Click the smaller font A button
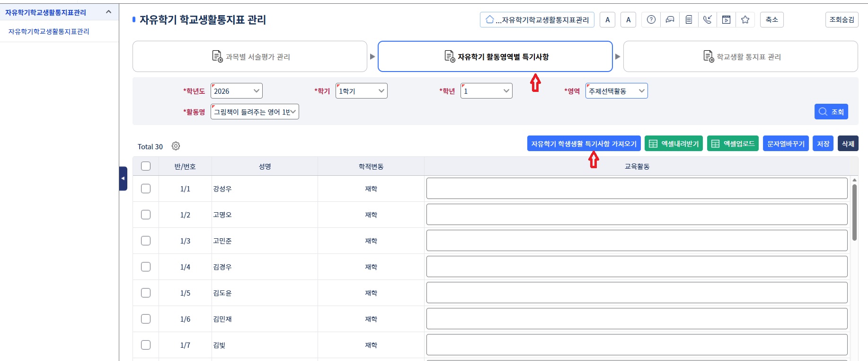Viewport: 868px width, 361px height. tap(608, 19)
